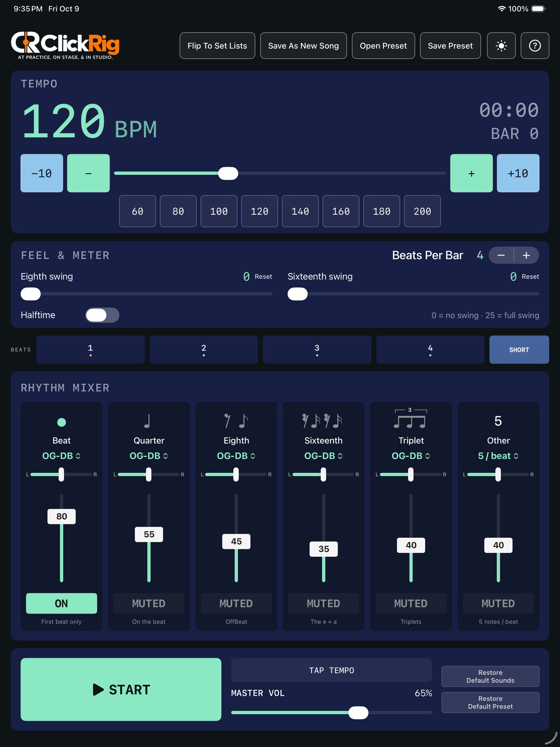Raise tempo by 10 BPM
This screenshot has width=560, height=747.
(518, 173)
